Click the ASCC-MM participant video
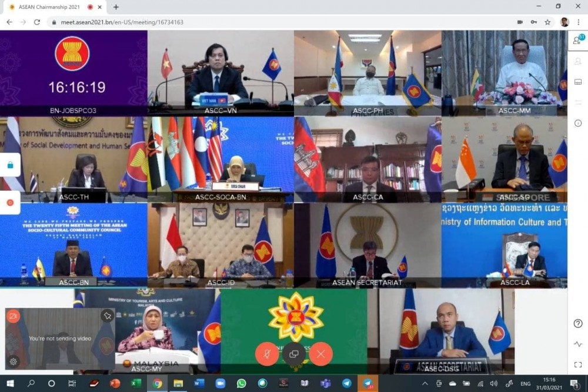The image size is (588, 392). click(505, 73)
